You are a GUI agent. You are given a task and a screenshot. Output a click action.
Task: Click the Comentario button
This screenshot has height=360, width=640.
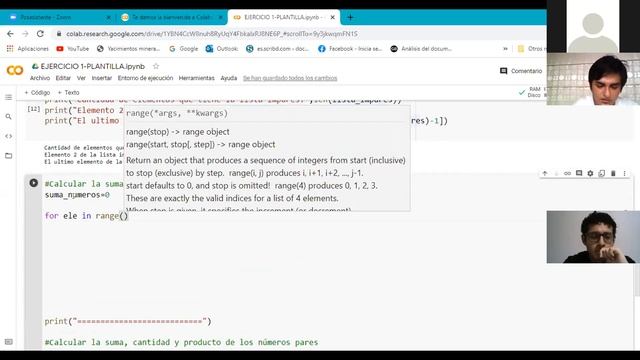[x=521, y=71]
